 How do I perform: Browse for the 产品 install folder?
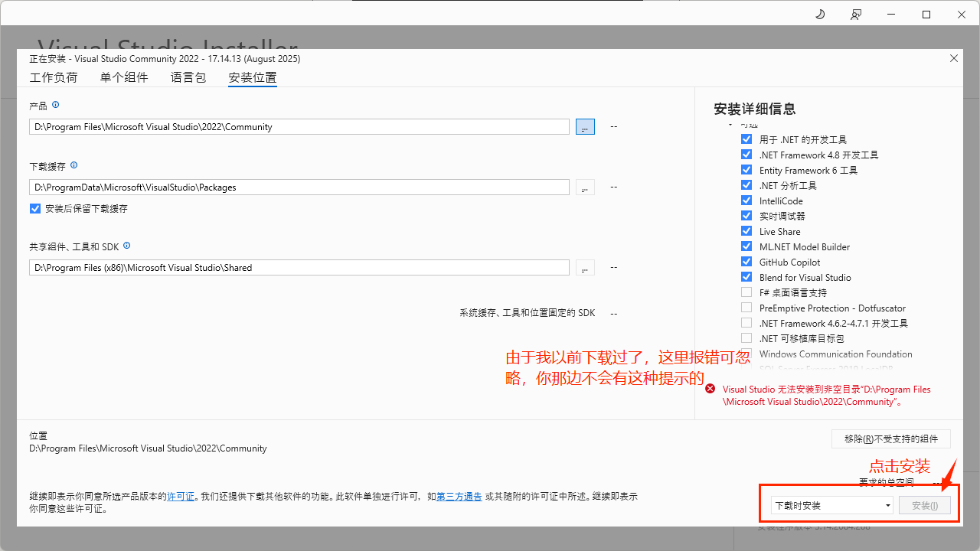(585, 127)
